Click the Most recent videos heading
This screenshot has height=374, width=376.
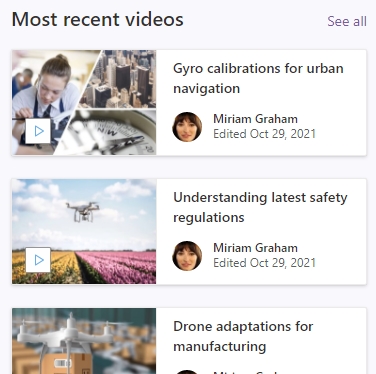pyautogui.click(x=98, y=19)
